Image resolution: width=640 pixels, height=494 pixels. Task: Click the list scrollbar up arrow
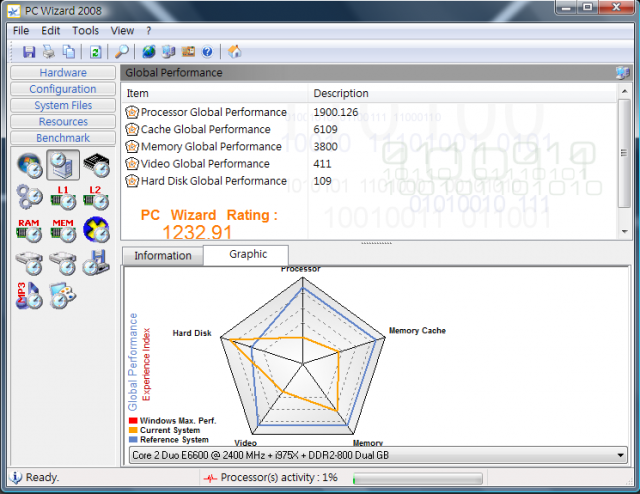(x=624, y=91)
